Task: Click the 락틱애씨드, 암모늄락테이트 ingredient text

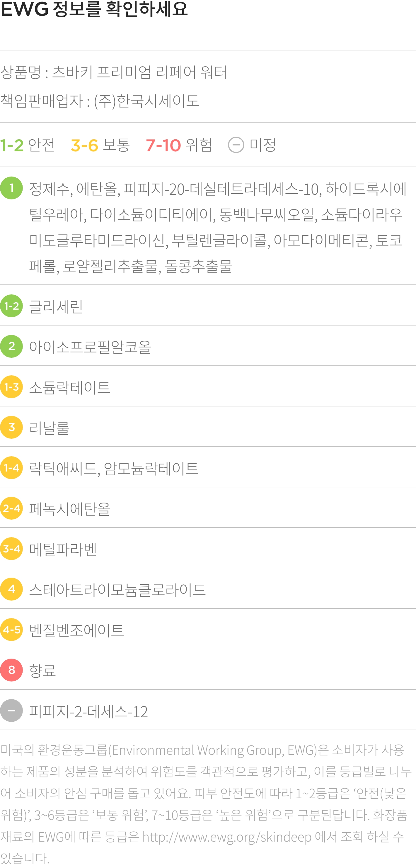Action: pos(114,468)
